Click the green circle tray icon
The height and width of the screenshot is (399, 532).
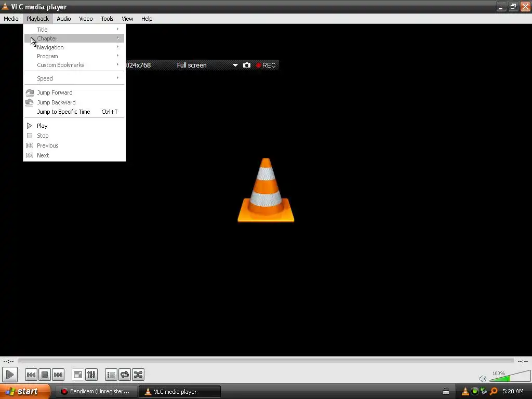[x=475, y=391]
